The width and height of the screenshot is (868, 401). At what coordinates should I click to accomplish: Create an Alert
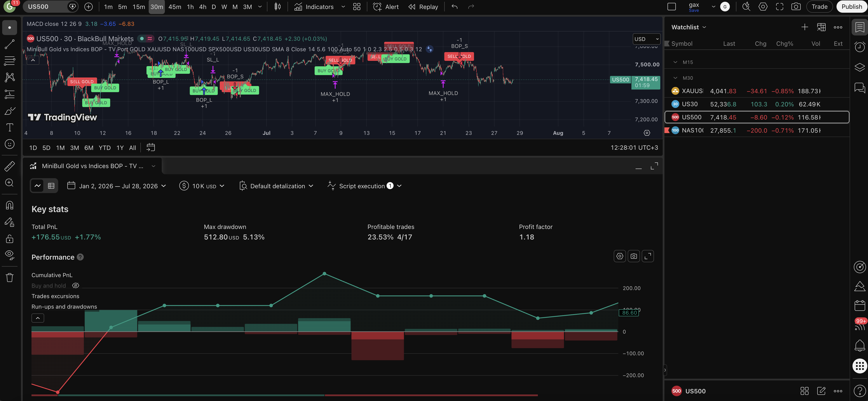(x=386, y=7)
